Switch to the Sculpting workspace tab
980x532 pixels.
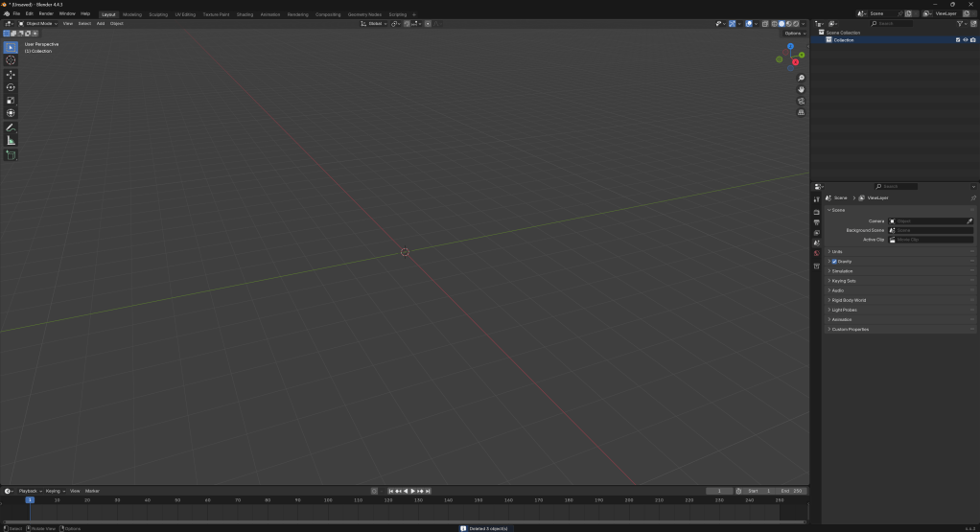click(x=158, y=14)
